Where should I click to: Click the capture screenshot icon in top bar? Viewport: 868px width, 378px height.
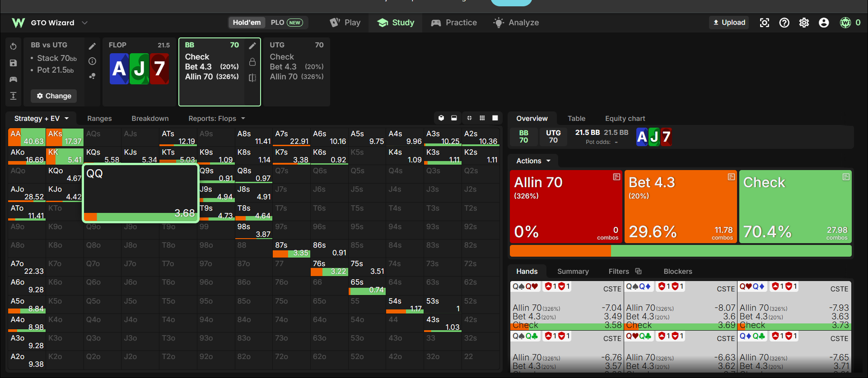point(765,23)
